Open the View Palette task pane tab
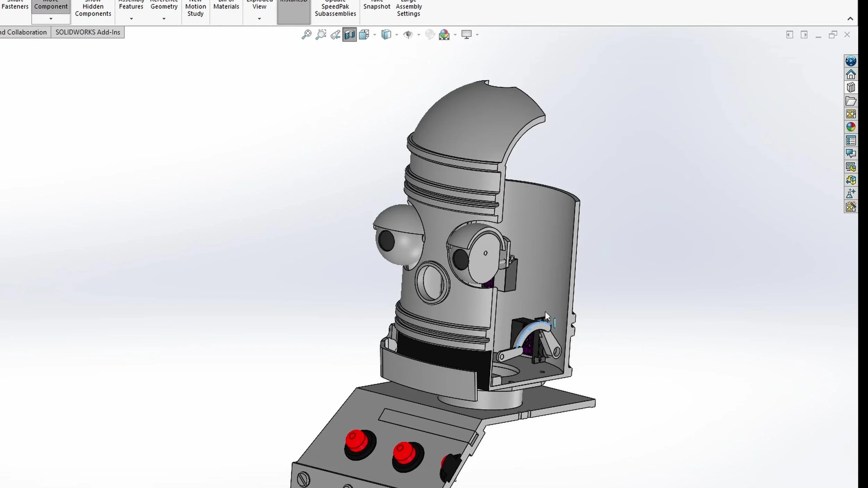 (x=851, y=114)
